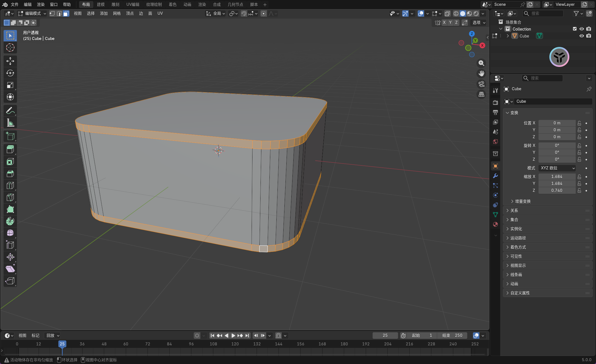Open the 网格 menu
Screen dimensions: 596x364
[117, 13]
